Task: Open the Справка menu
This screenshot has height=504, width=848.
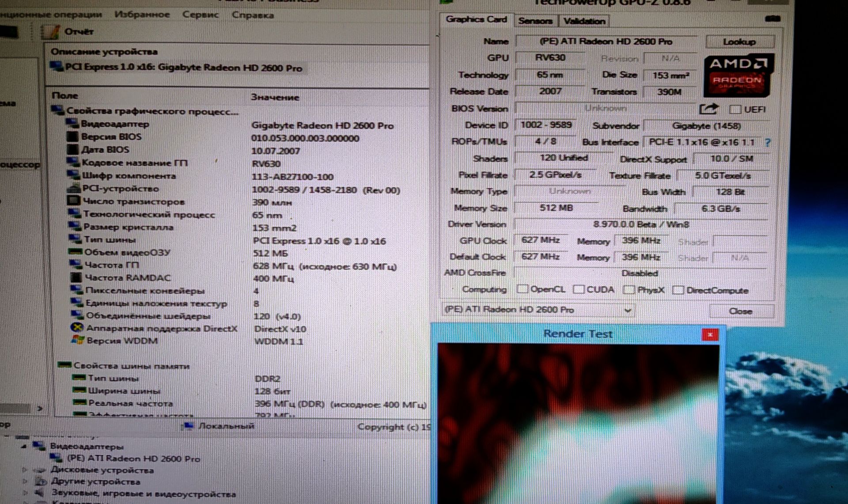Action: tap(253, 15)
